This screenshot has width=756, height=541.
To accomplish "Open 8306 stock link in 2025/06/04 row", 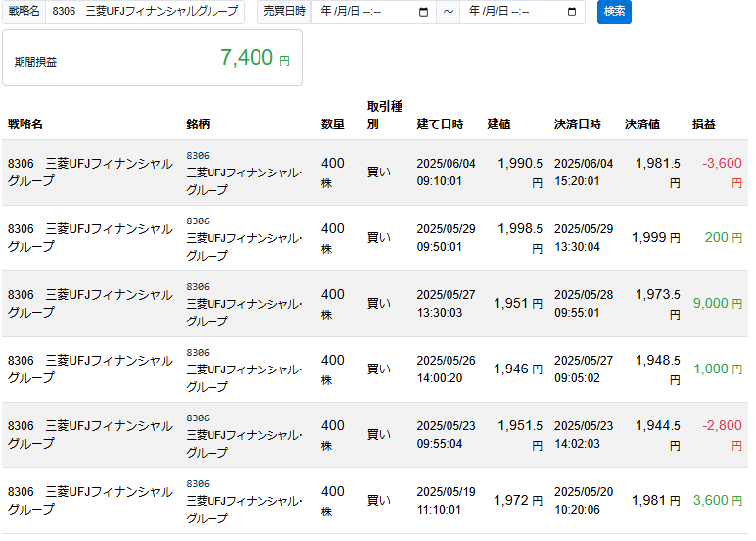I will point(198,156).
